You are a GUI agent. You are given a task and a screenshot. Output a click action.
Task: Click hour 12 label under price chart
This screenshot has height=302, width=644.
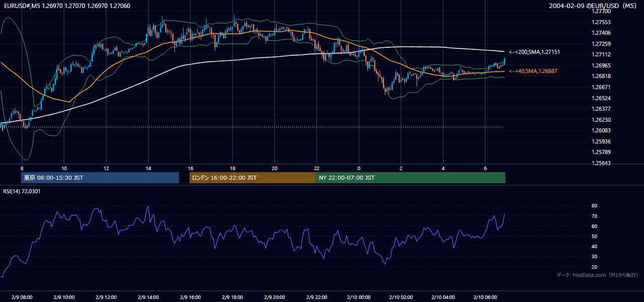106,168
